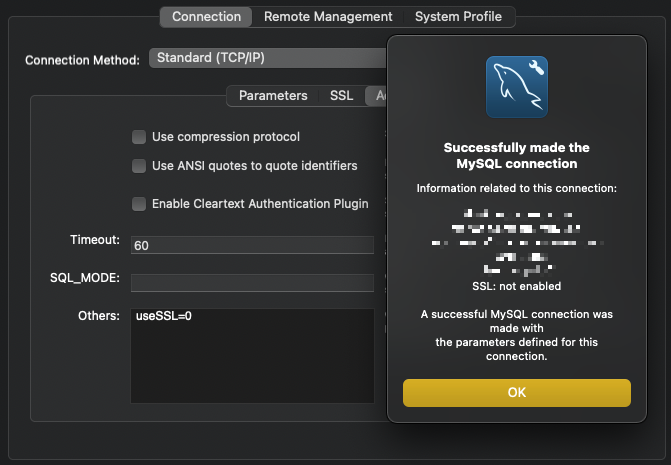This screenshot has width=671, height=465.
Task: Select the Parameters sub-tab
Action: tap(273, 95)
